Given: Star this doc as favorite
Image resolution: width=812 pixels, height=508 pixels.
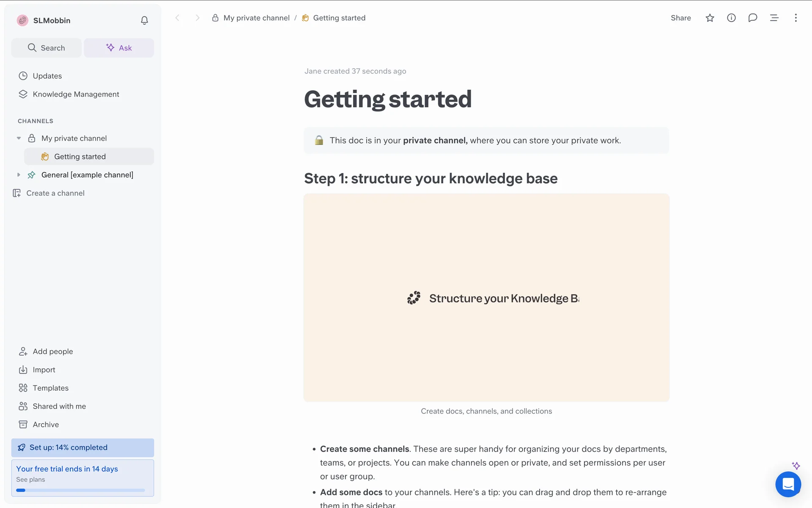Looking at the screenshot, I should pyautogui.click(x=710, y=18).
